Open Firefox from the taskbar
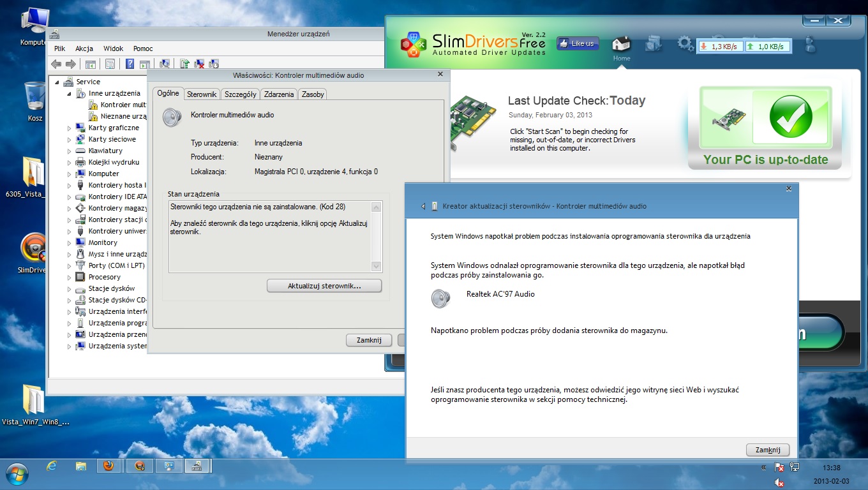This screenshot has width=868, height=490. coord(108,466)
